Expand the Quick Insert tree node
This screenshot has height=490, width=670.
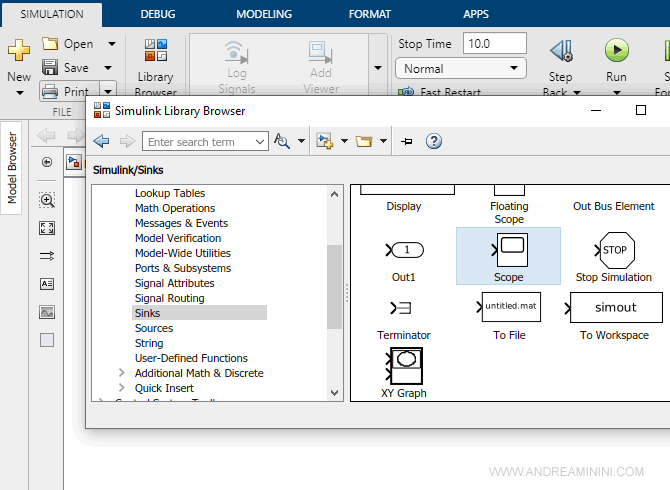(x=122, y=387)
